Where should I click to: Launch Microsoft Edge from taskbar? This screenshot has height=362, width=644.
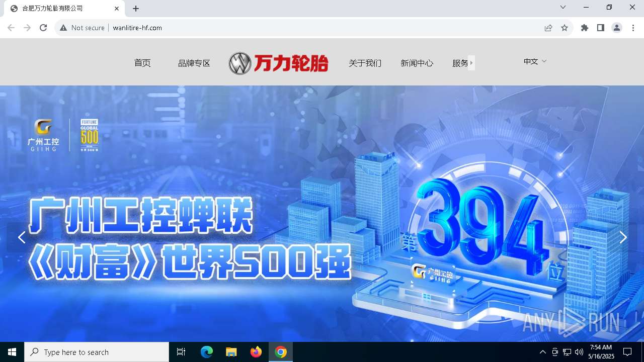pyautogui.click(x=207, y=352)
